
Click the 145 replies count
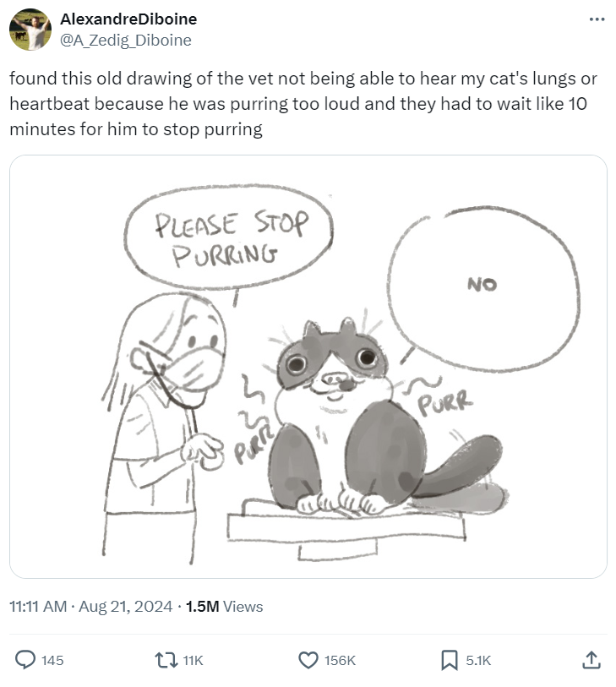(52, 661)
